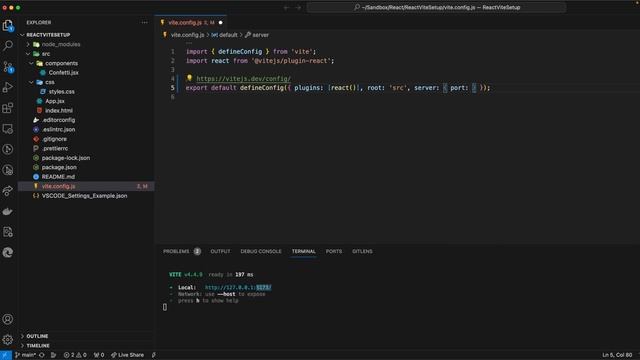Image resolution: width=640 pixels, height=360 pixels.
Task: Click the lightbulb code action icon
Action: pos(189,78)
